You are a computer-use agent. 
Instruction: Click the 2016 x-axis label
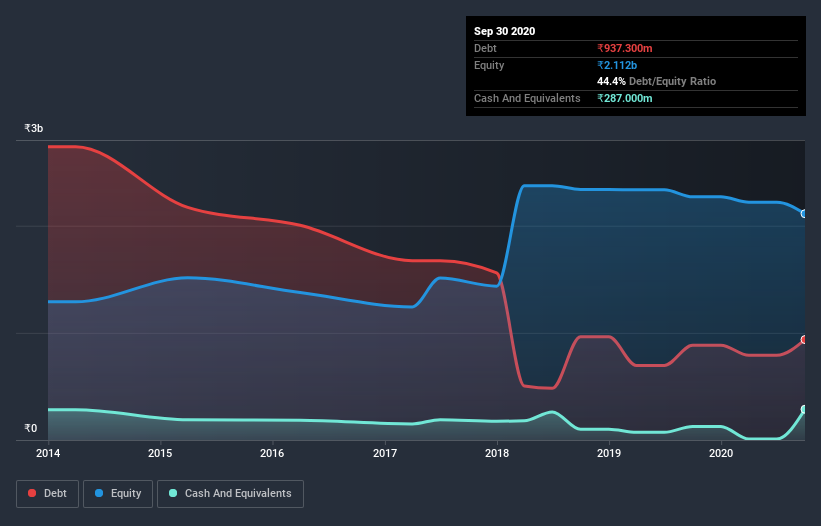pyautogui.click(x=272, y=453)
